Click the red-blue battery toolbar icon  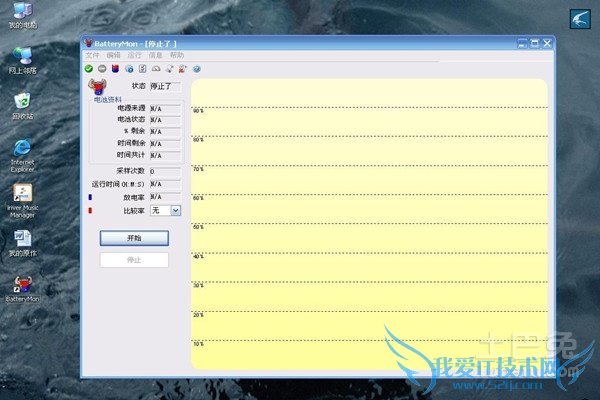pyautogui.click(x=115, y=69)
